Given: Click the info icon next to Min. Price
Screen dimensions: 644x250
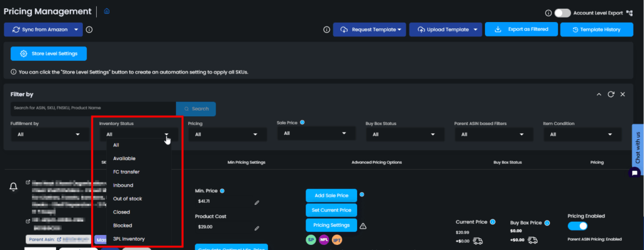Looking at the screenshot, I should [x=222, y=191].
